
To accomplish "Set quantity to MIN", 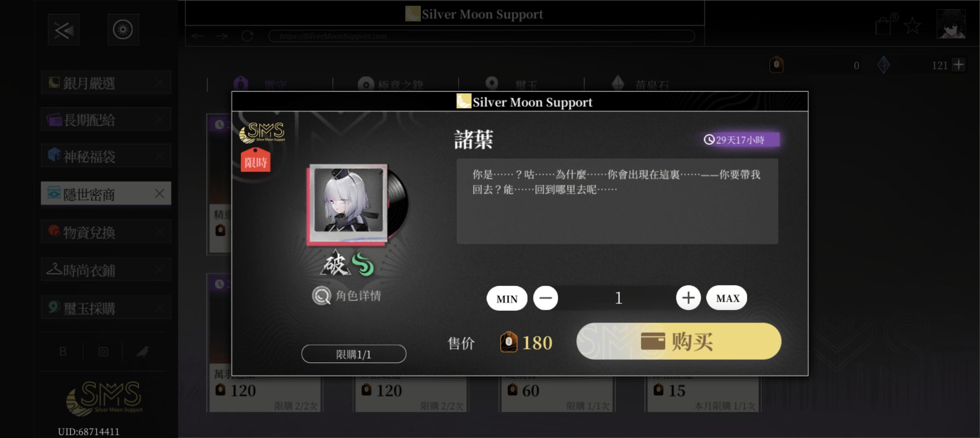I will (507, 298).
